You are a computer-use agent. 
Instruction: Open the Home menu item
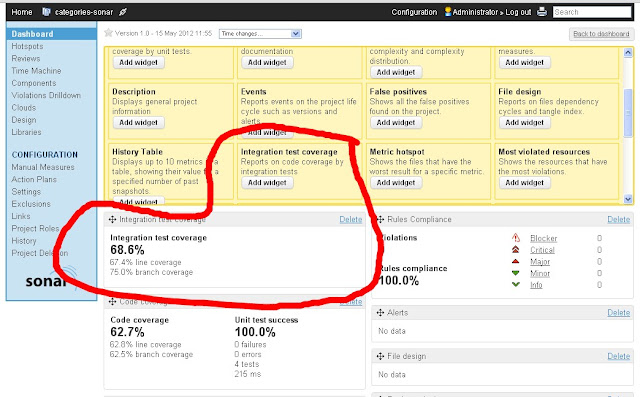[22, 12]
